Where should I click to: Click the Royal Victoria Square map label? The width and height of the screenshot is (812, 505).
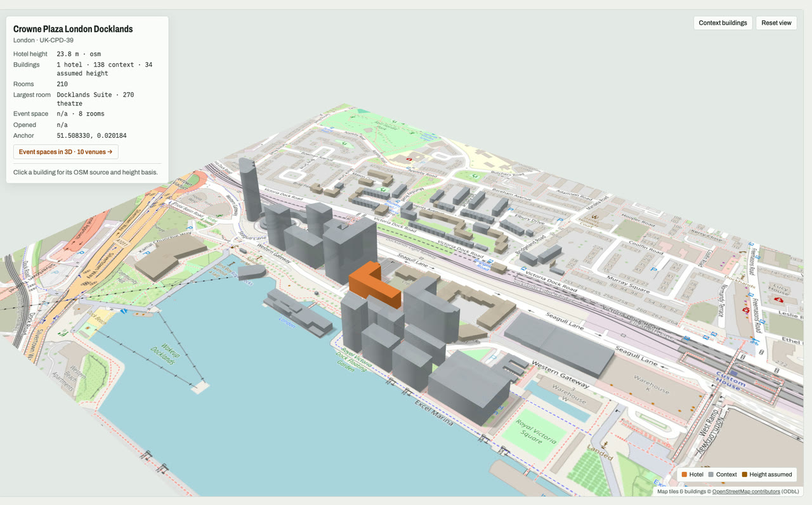537,433
